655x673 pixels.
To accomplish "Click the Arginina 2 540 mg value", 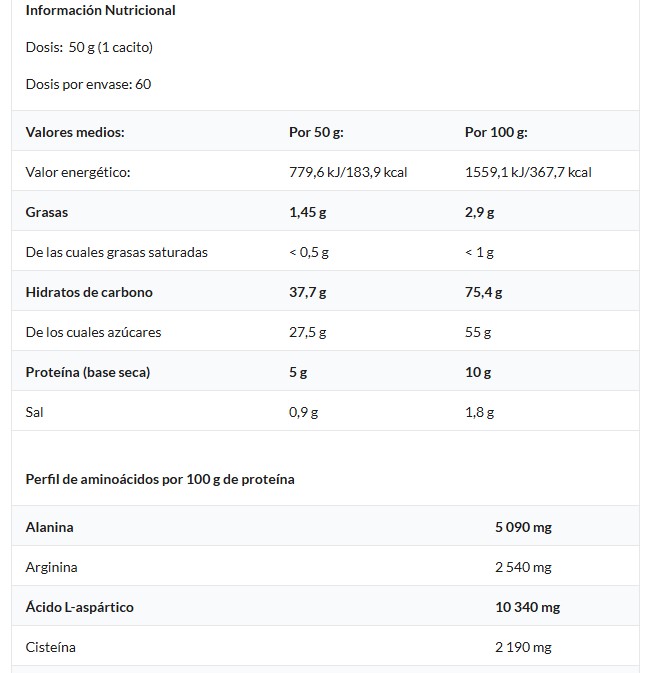I will tap(523, 567).
